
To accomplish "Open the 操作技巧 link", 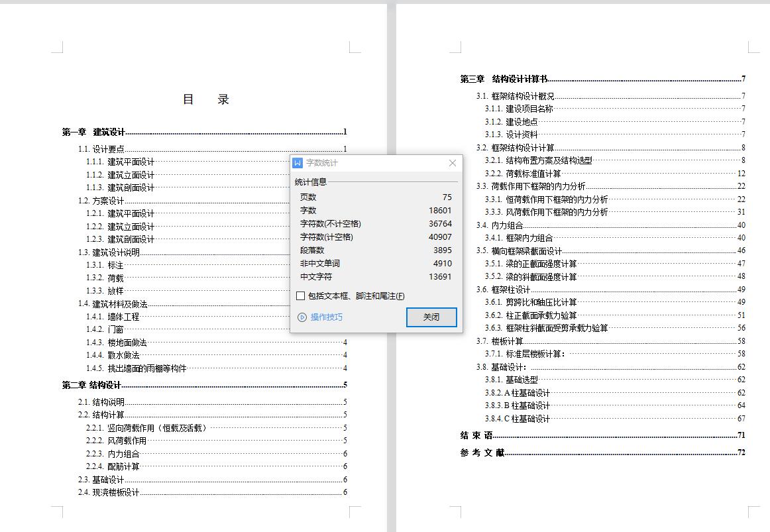I will pyautogui.click(x=327, y=317).
